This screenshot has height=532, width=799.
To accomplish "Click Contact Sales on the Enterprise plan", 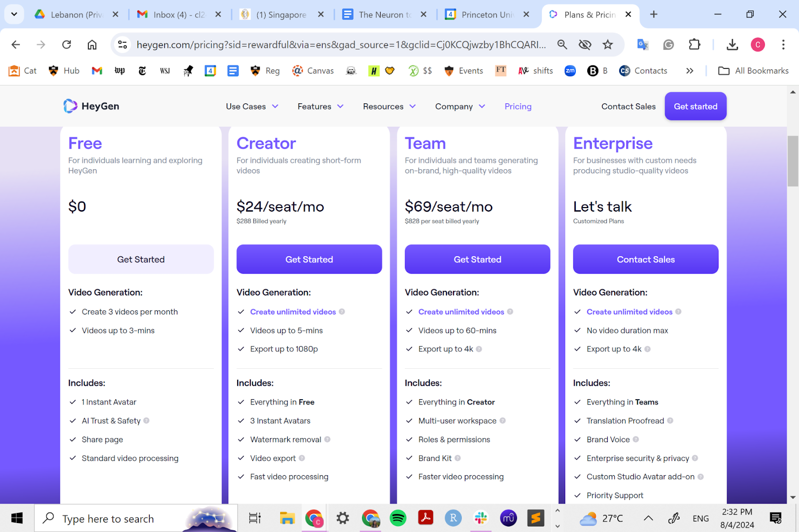I will tap(646, 260).
